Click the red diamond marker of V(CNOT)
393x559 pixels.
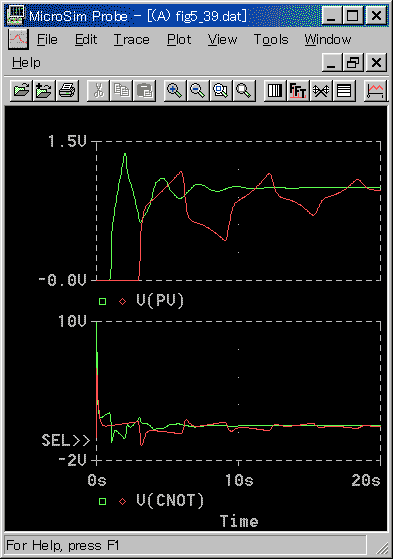(122, 501)
